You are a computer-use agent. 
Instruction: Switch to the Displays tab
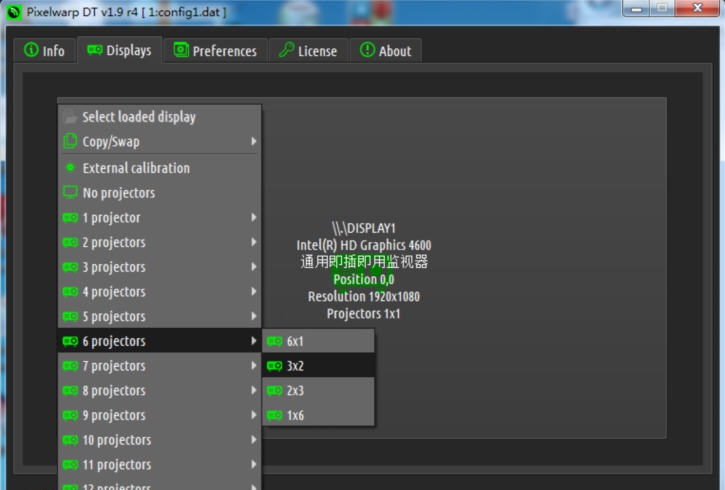(x=119, y=51)
